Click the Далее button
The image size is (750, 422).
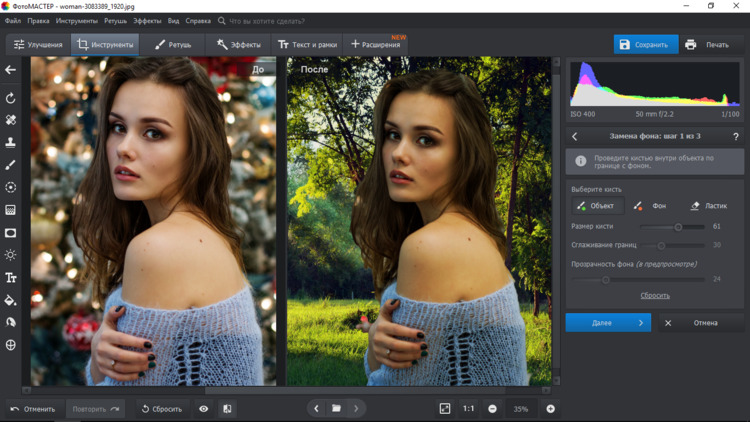point(607,323)
